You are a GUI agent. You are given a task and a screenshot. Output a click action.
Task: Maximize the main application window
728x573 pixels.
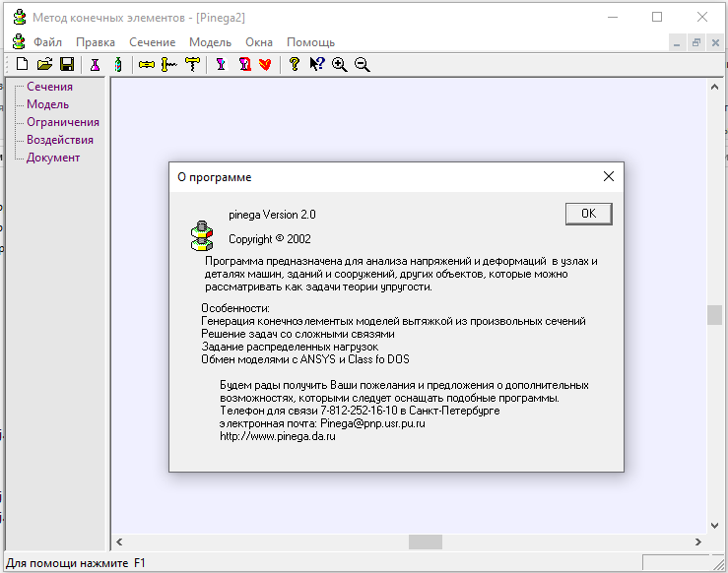(x=657, y=17)
